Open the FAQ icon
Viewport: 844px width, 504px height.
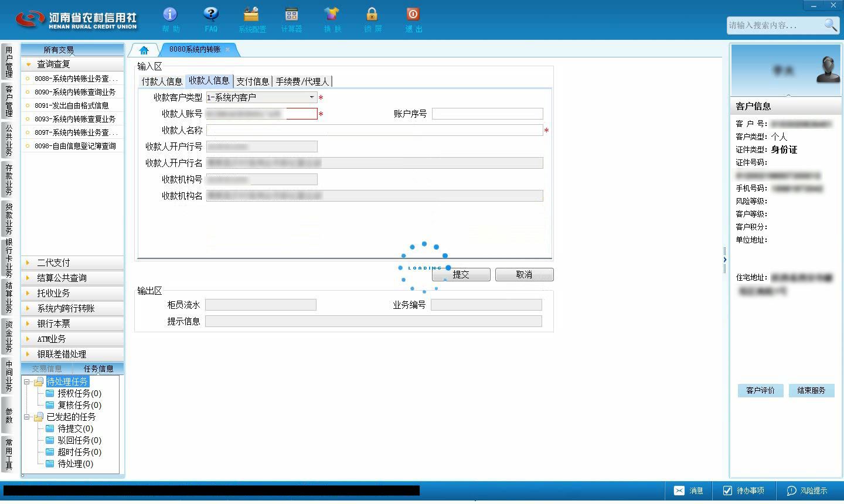[211, 19]
